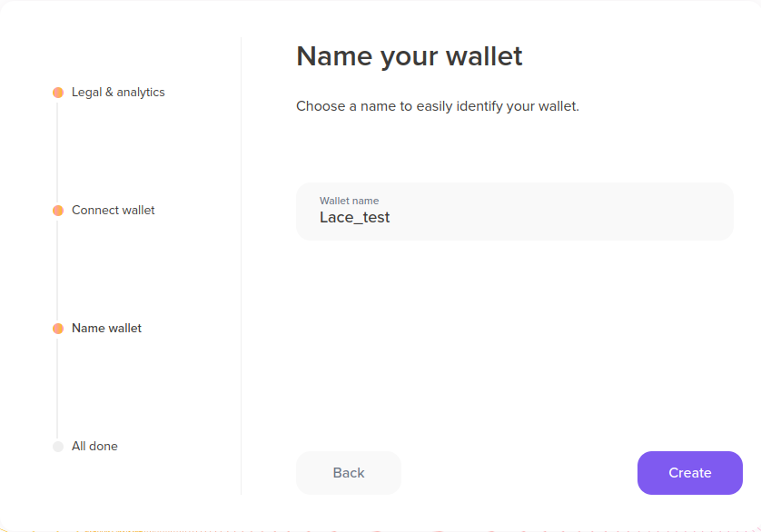The image size is (761, 532).
Task: Jump to the All done step label
Action: [x=94, y=447]
